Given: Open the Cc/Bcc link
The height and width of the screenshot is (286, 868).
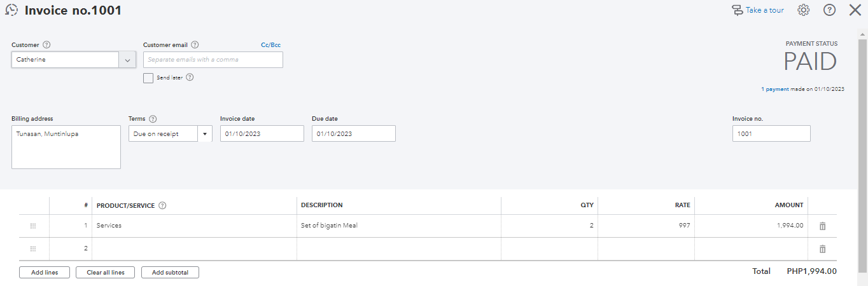Looking at the screenshot, I should click(270, 45).
